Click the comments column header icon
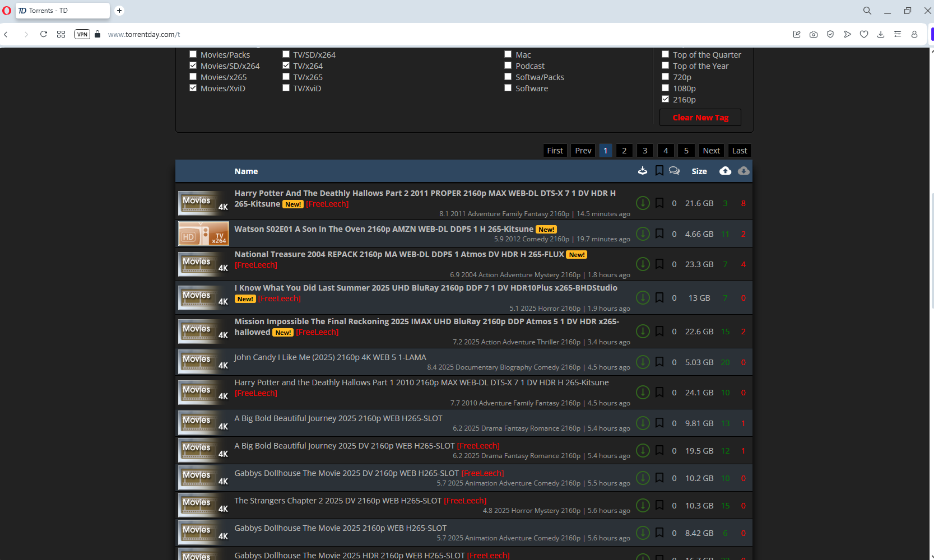 674,171
